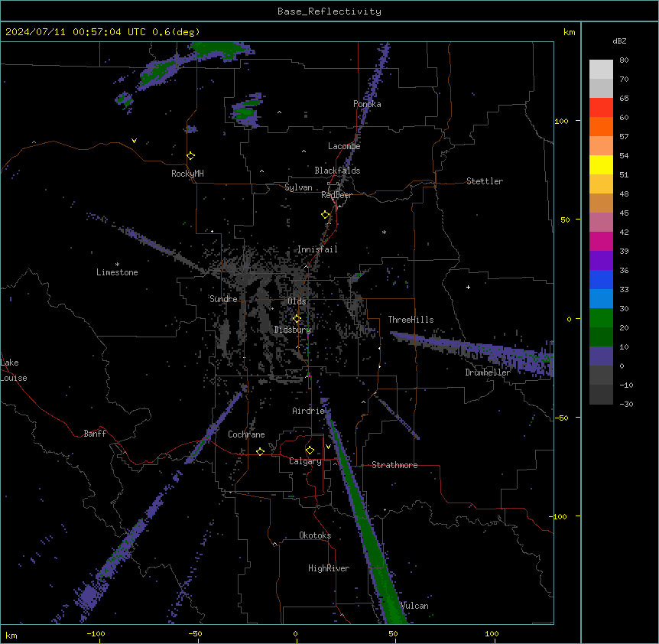
Task: Click the yellow 51 dBZ color swatch
Action: pos(601,164)
